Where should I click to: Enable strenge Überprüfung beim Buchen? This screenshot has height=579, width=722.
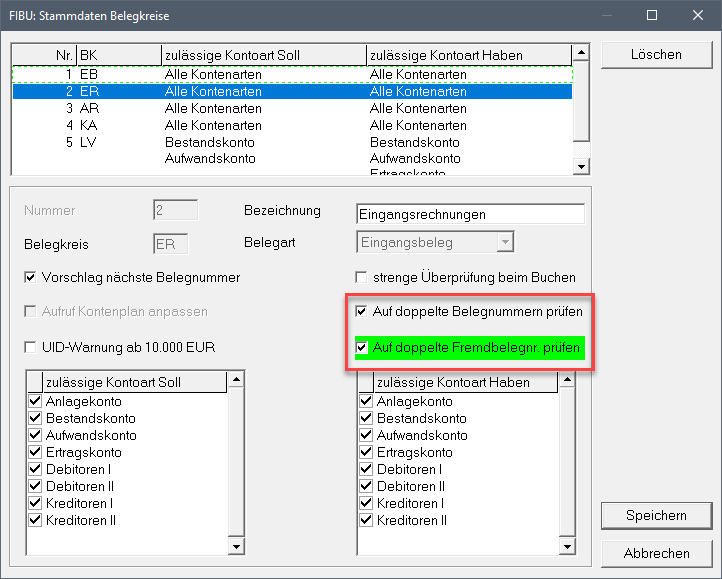coord(363,277)
